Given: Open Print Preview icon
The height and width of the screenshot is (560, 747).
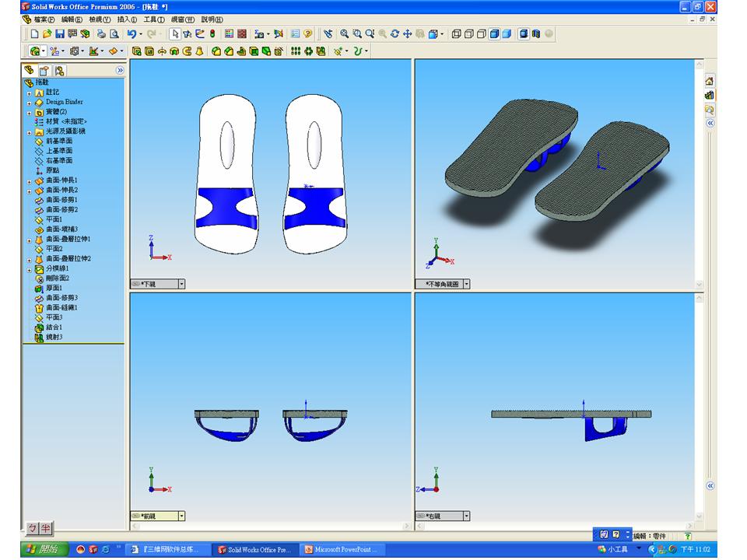Looking at the screenshot, I should click(x=114, y=33).
